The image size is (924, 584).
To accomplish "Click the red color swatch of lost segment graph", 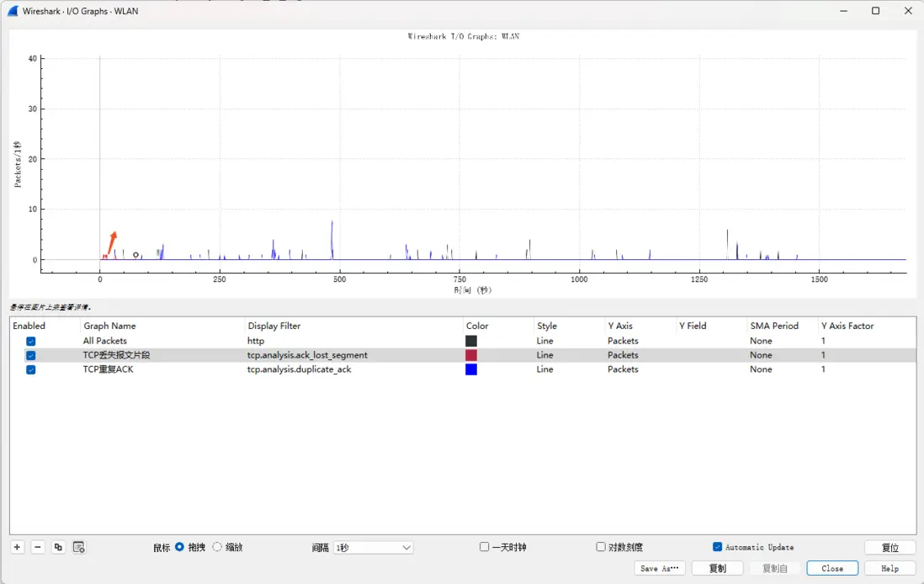I will (x=471, y=355).
